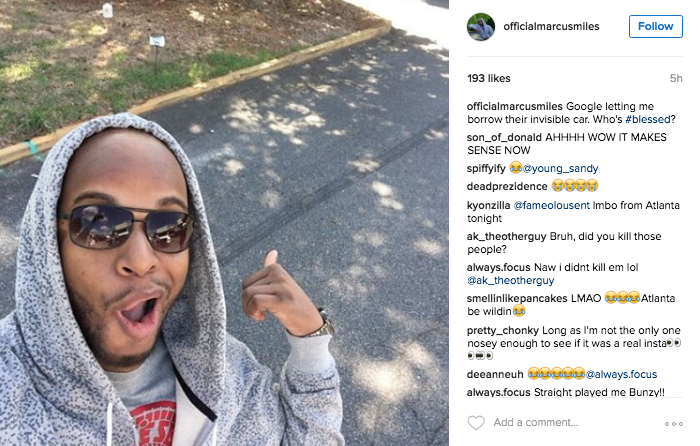Open spiffyify commenter profile
The width and height of the screenshot is (700, 446).
click(x=486, y=168)
